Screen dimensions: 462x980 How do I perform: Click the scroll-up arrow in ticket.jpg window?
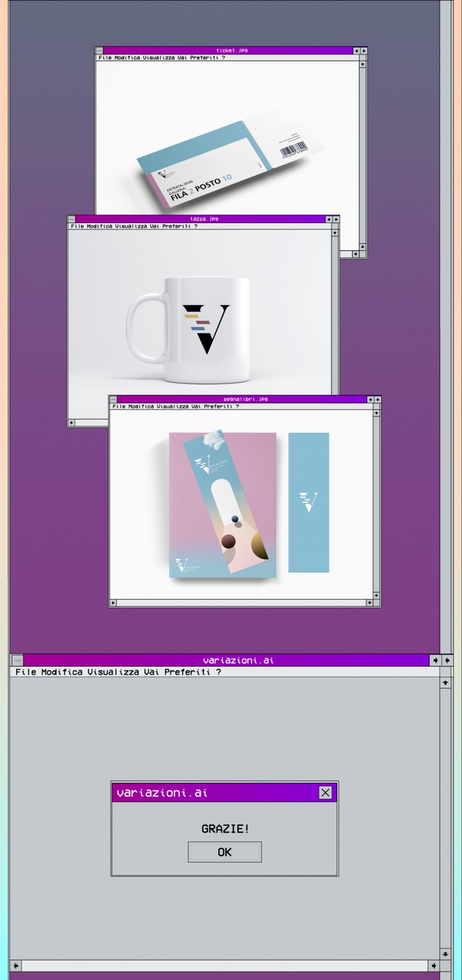pyautogui.click(x=363, y=64)
